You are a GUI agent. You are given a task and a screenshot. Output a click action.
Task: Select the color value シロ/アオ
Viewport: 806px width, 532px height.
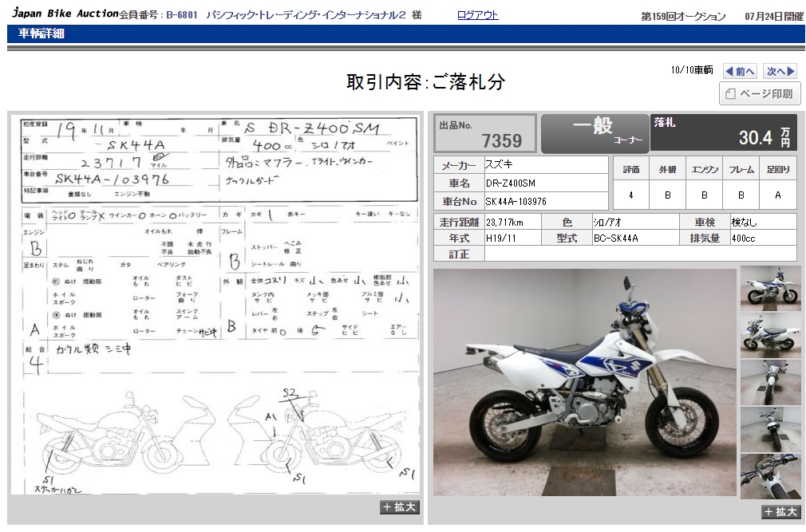[606, 223]
